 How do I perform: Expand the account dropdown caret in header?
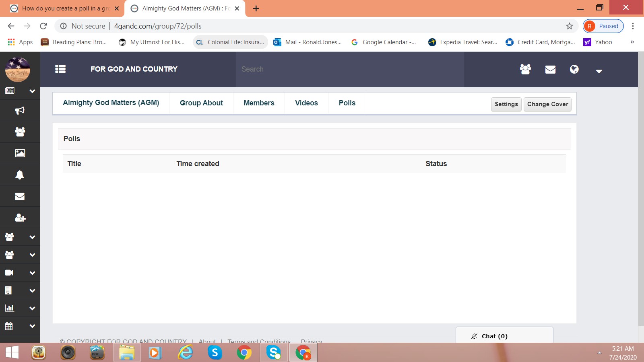[599, 71]
